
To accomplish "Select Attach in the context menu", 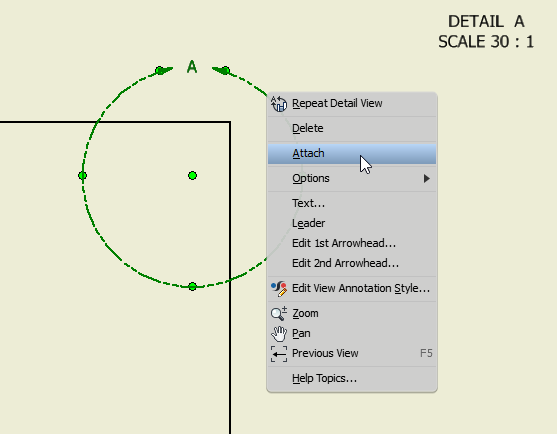I will tap(352, 153).
